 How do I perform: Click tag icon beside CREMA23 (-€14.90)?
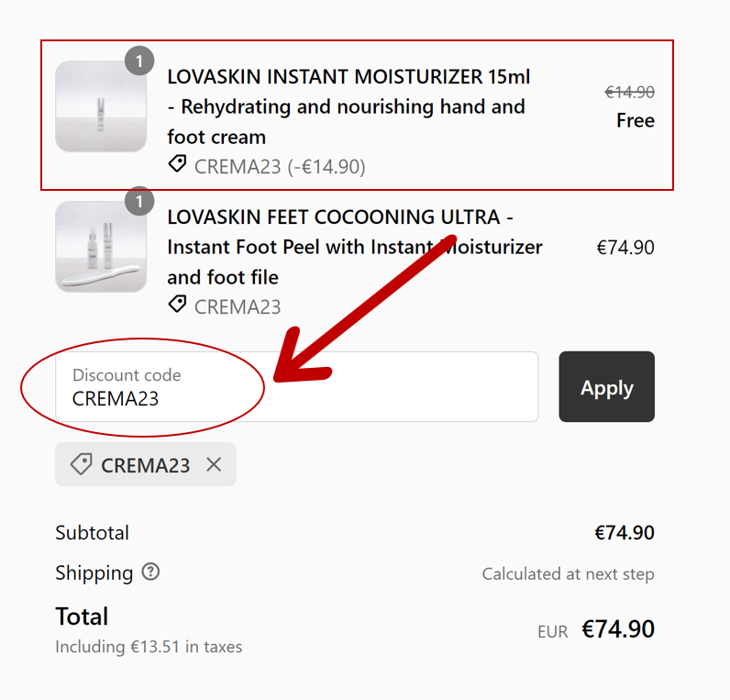point(177,165)
